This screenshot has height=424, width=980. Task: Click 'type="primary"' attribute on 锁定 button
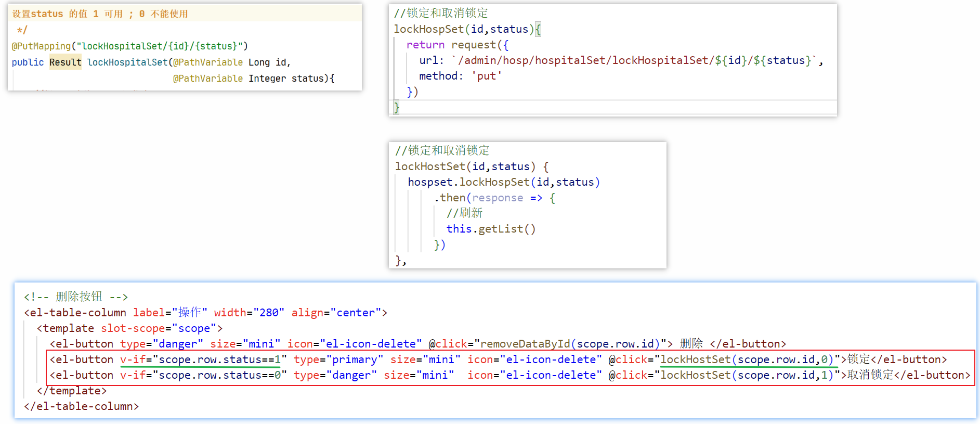(338, 359)
